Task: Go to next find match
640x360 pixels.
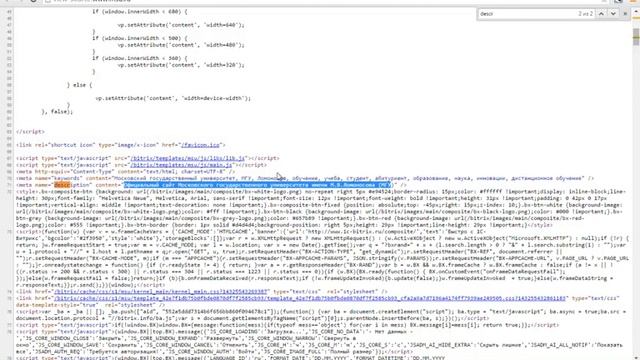Action: (613, 14)
